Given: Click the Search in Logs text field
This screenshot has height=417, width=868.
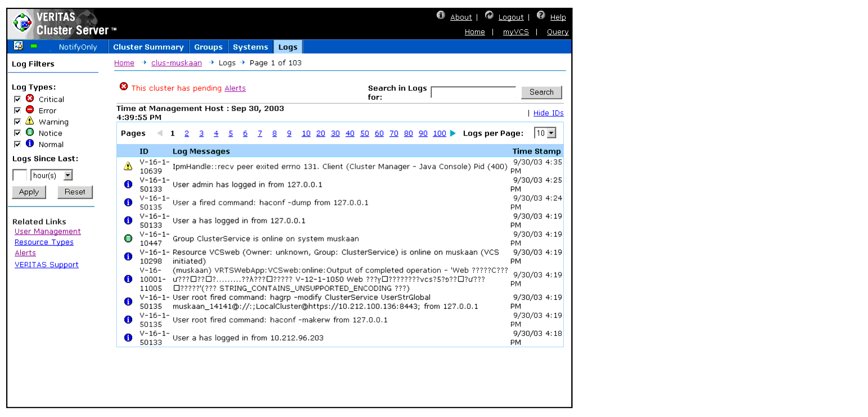Looking at the screenshot, I should pyautogui.click(x=473, y=92).
